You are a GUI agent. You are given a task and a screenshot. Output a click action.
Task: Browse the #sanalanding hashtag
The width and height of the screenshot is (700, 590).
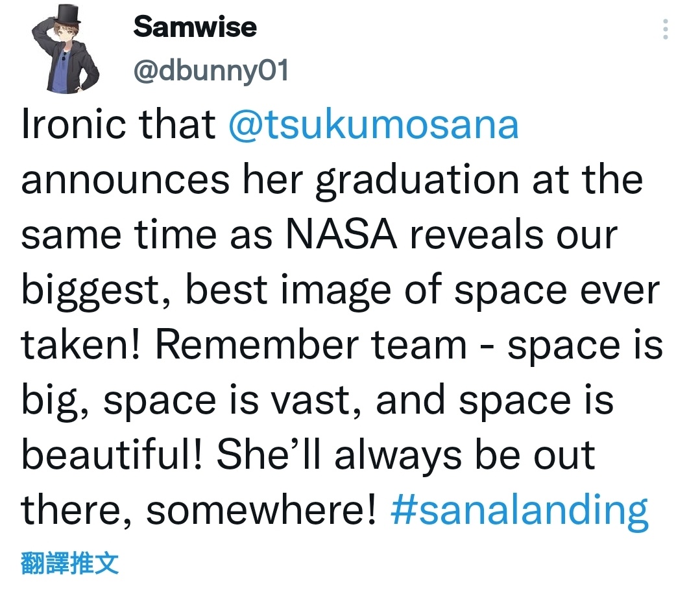pos(519,510)
